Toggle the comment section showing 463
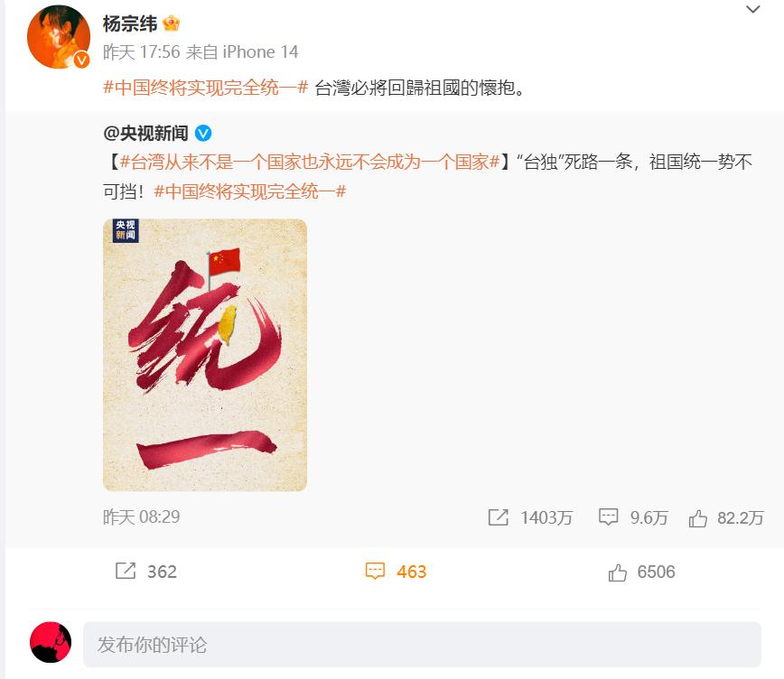Viewport: 784px width, 679px height. coord(396,571)
